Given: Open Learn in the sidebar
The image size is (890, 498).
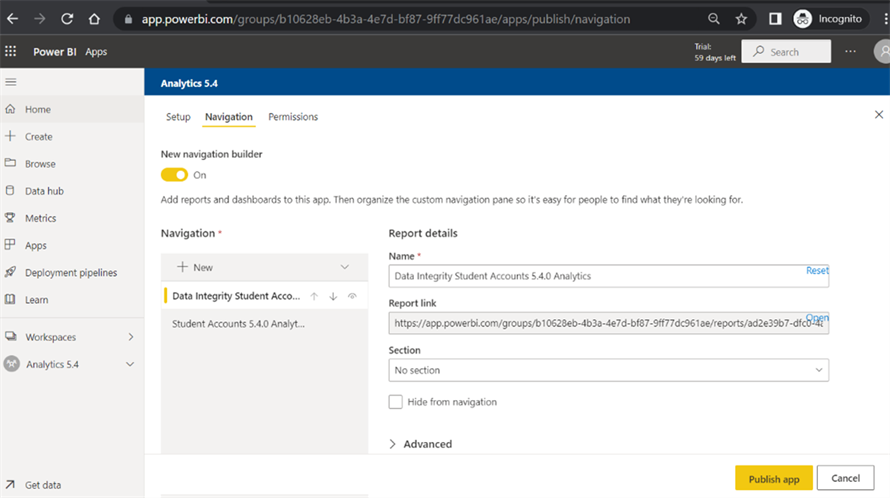Looking at the screenshot, I should click(x=72, y=300).
